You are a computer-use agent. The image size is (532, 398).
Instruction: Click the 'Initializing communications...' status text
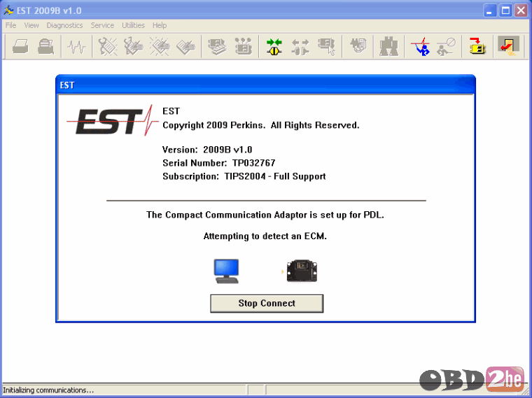(48, 390)
